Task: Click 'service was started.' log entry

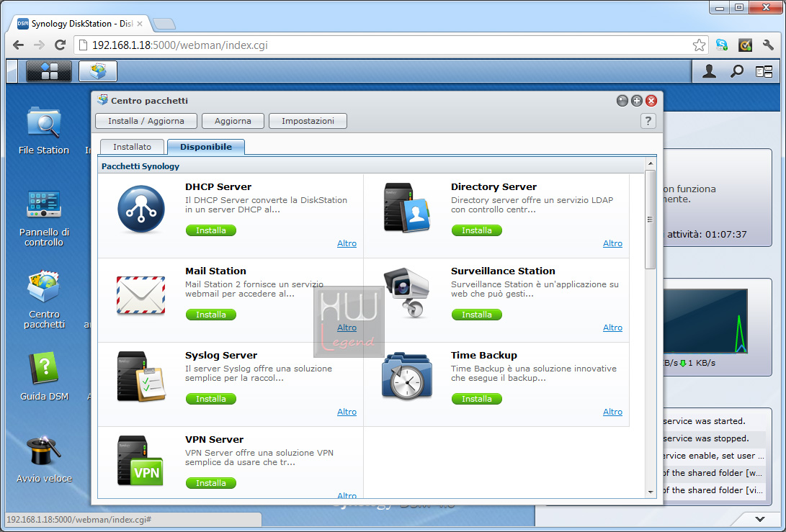Action: point(705,421)
